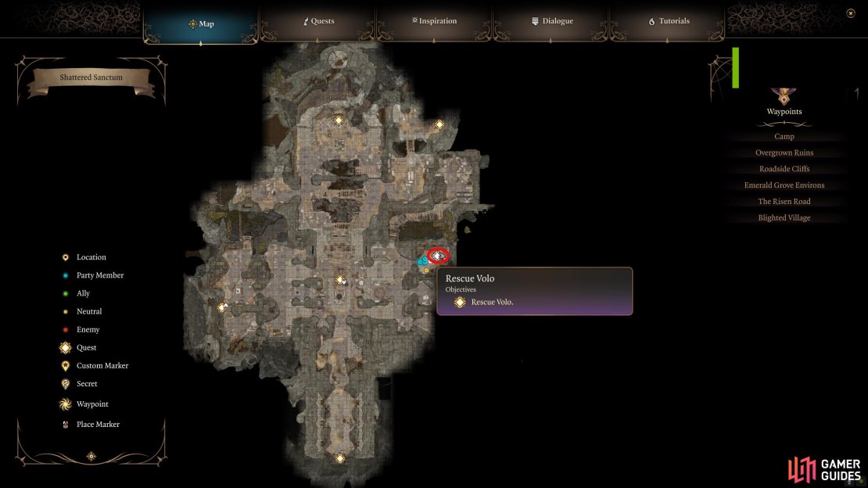Click the 'Waypoints' heading
The image size is (868, 488).
click(784, 111)
